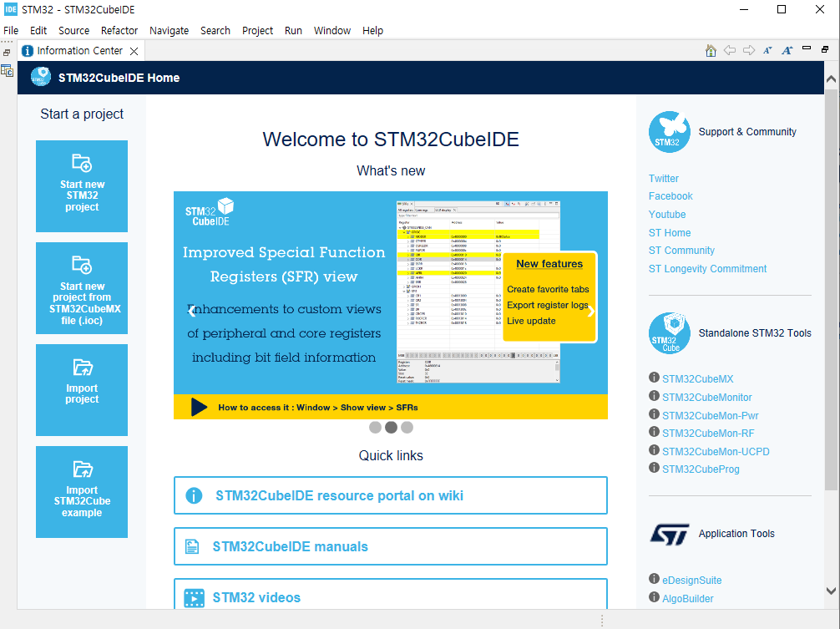This screenshot has width=840, height=629.
Task: Open the eDesignSuite link
Action: click(x=691, y=581)
